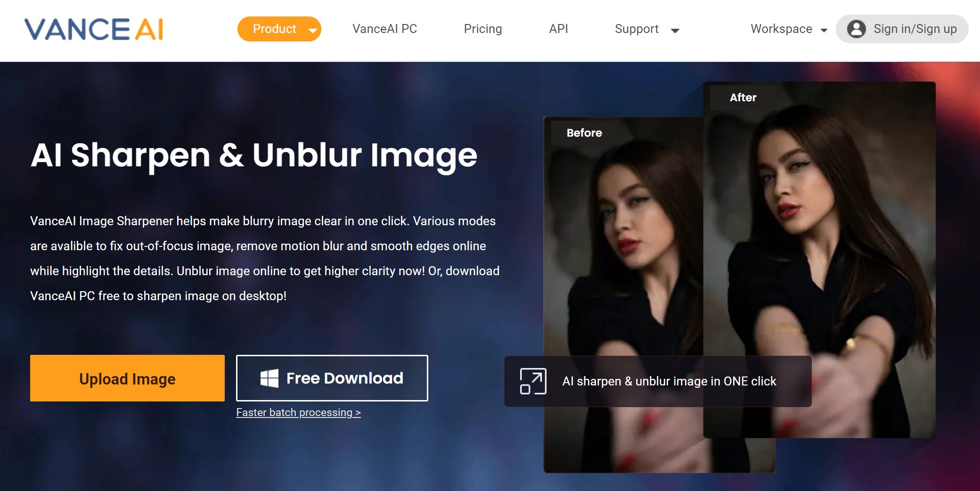This screenshot has height=491, width=980.
Task: Expand the Workspace dropdown arrow
Action: pyautogui.click(x=824, y=31)
